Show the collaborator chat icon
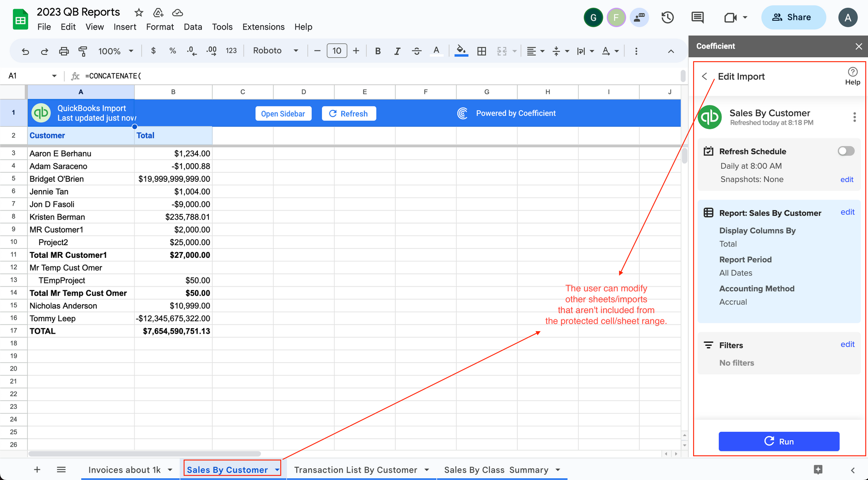868x480 pixels. point(639,17)
